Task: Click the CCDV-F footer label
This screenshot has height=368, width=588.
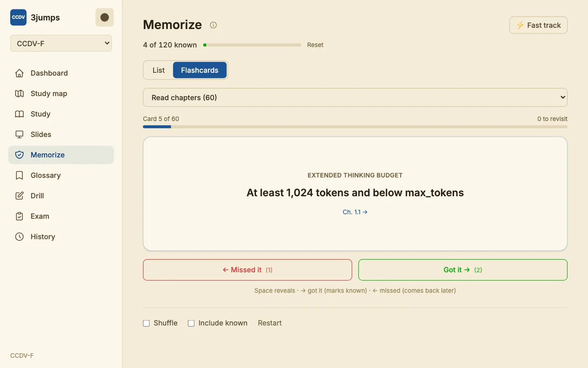Action: 22,356
